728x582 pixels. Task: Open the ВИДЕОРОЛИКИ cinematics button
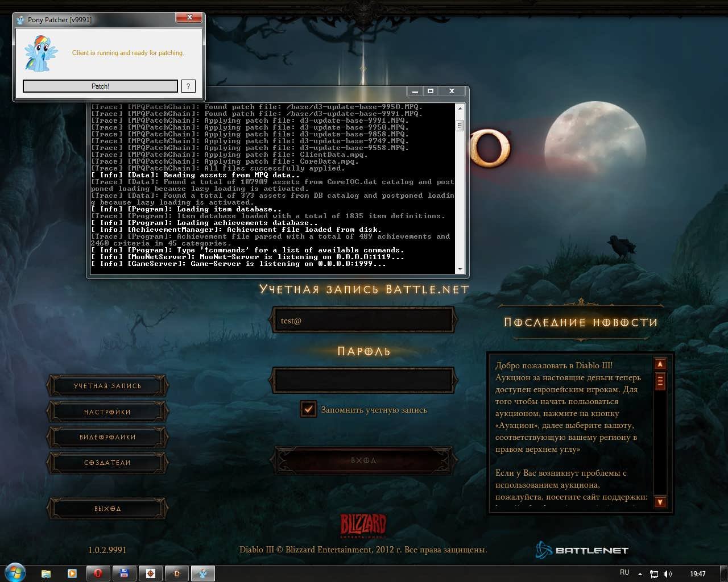click(107, 437)
